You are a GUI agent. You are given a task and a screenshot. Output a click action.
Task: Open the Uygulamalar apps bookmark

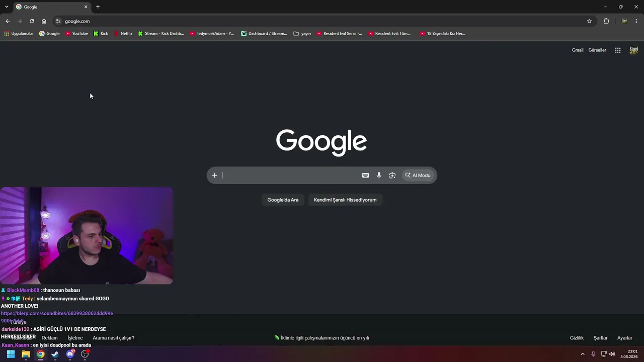point(19,34)
